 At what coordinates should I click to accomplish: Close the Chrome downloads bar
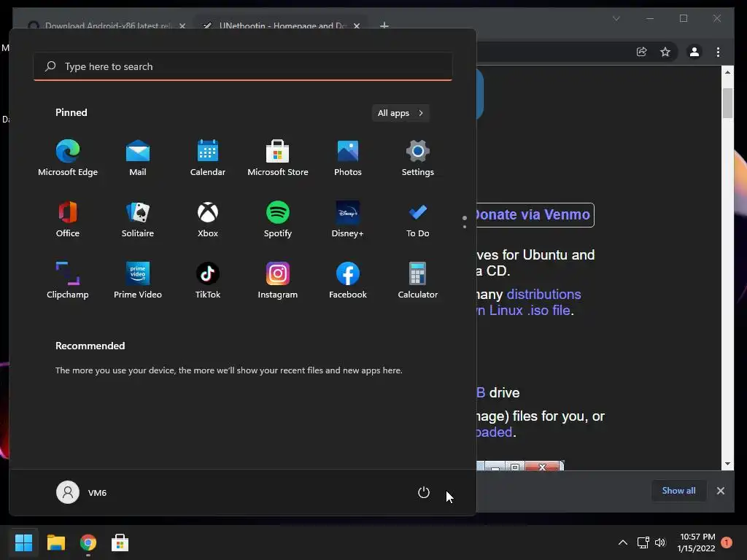pyautogui.click(x=721, y=491)
